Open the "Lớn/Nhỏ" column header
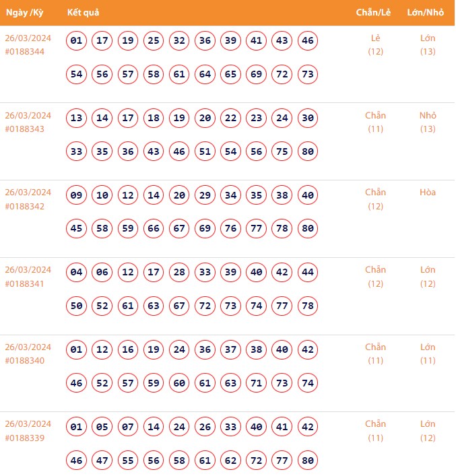 tap(427, 13)
